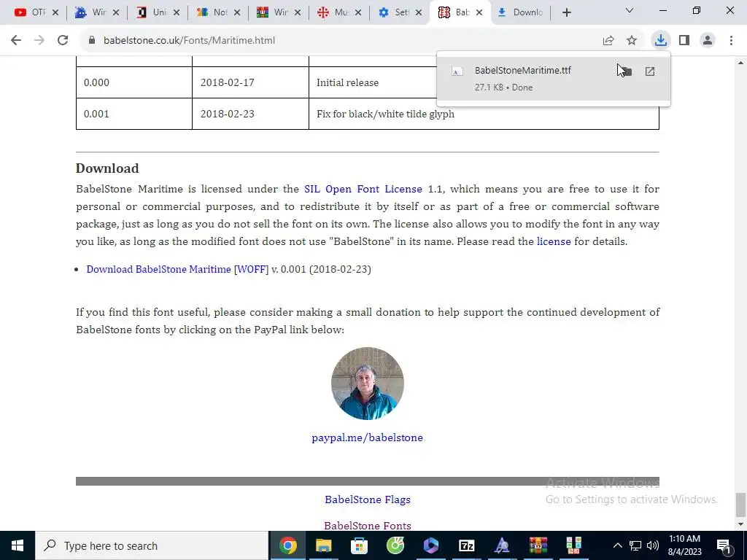Click the address bar URL
The image size is (747, 560).
pyautogui.click(x=189, y=41)
